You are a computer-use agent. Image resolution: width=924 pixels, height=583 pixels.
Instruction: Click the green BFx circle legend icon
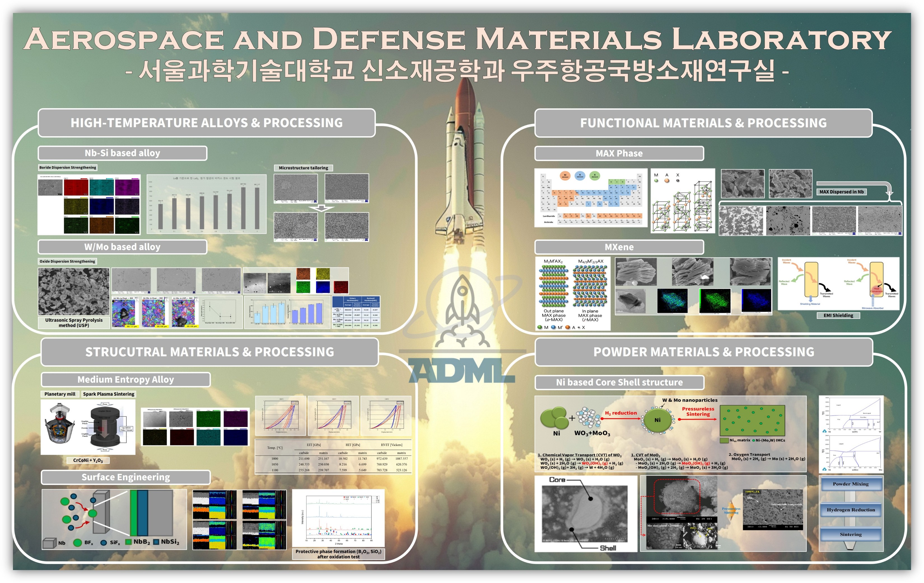click(78, 543)
